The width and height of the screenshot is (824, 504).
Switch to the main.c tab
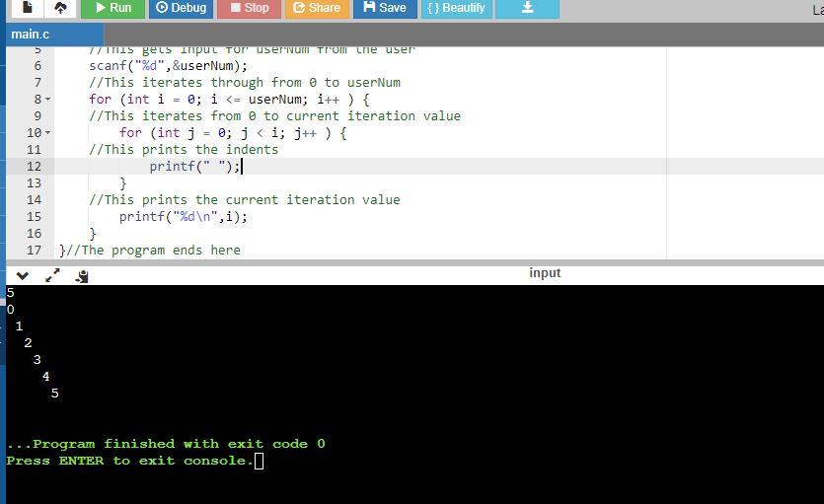pos(54,35)
